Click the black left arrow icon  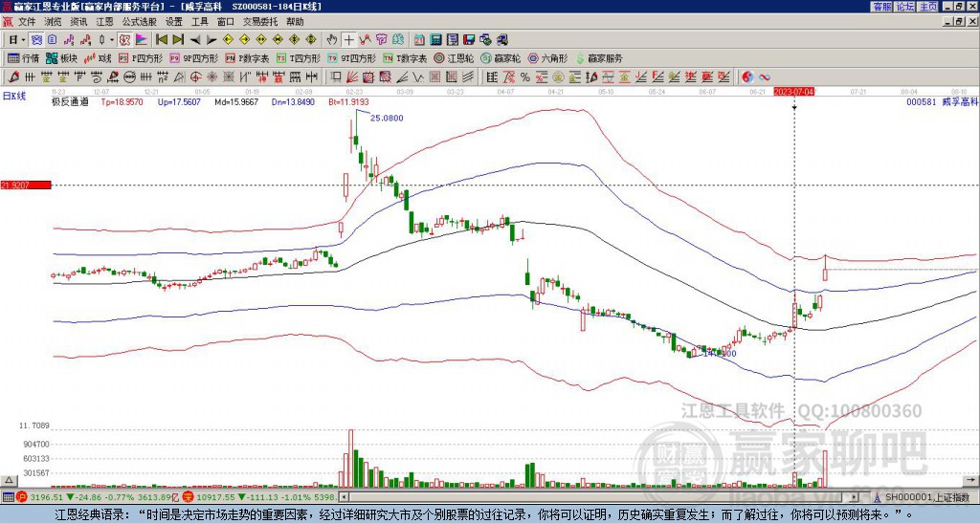coord(195,40)
